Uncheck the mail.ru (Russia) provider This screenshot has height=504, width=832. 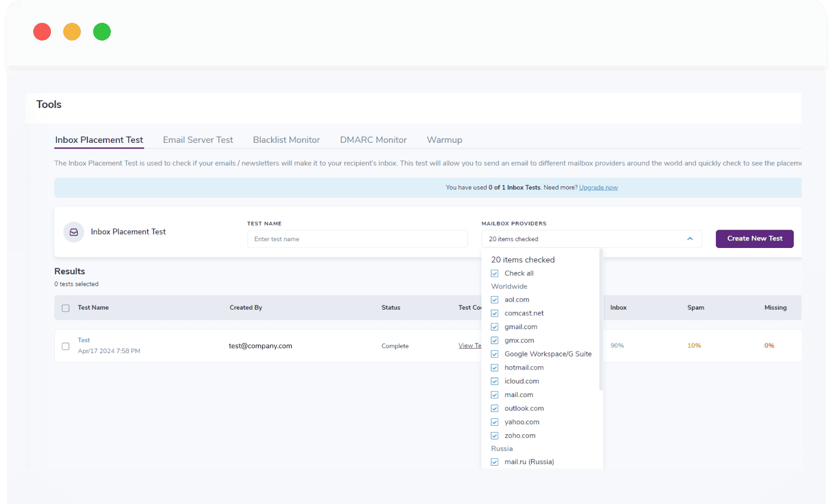[494, 462]
